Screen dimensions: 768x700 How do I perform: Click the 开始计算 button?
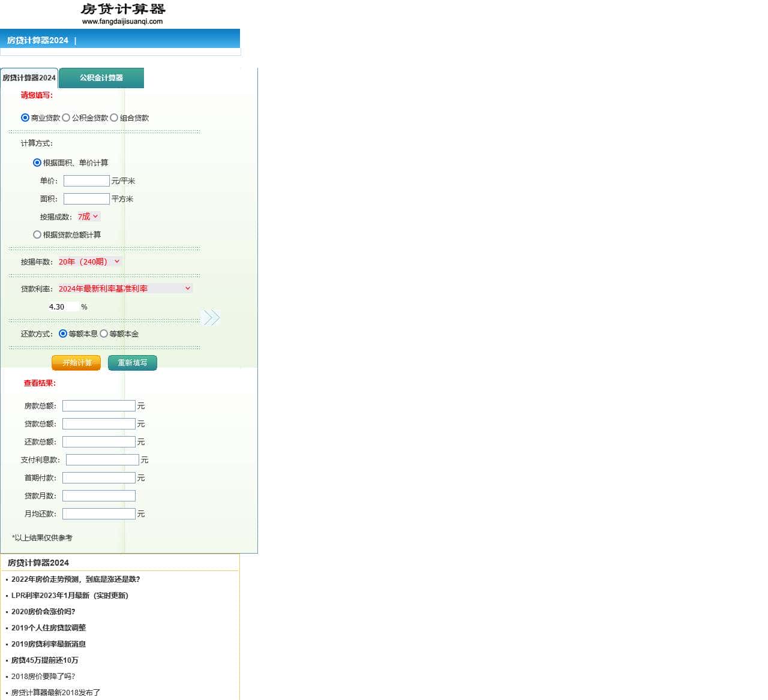coord(76,363)
